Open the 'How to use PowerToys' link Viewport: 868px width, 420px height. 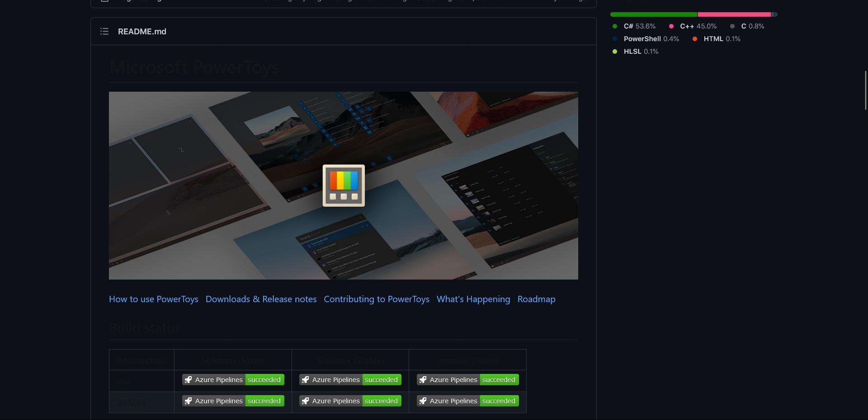pos(153,299)
